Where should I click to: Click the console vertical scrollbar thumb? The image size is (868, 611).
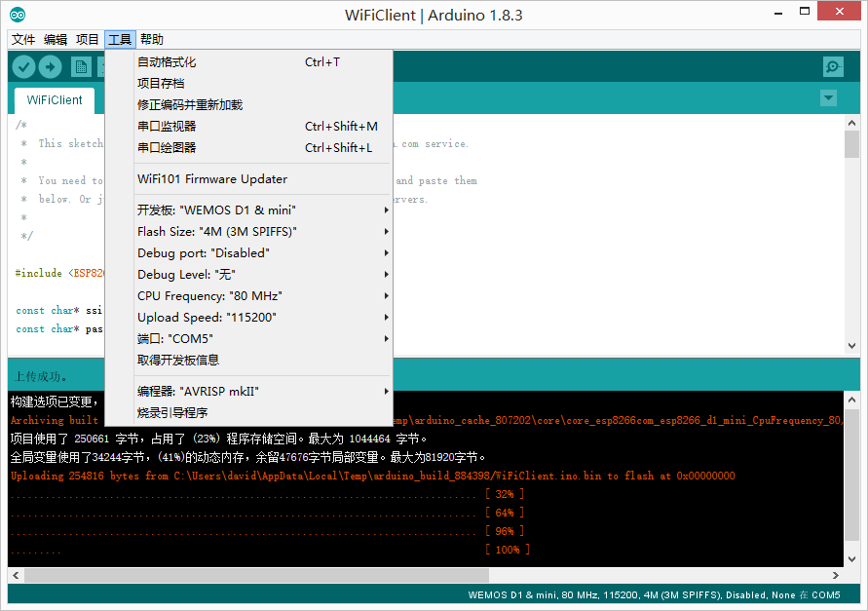pos(852,475)
